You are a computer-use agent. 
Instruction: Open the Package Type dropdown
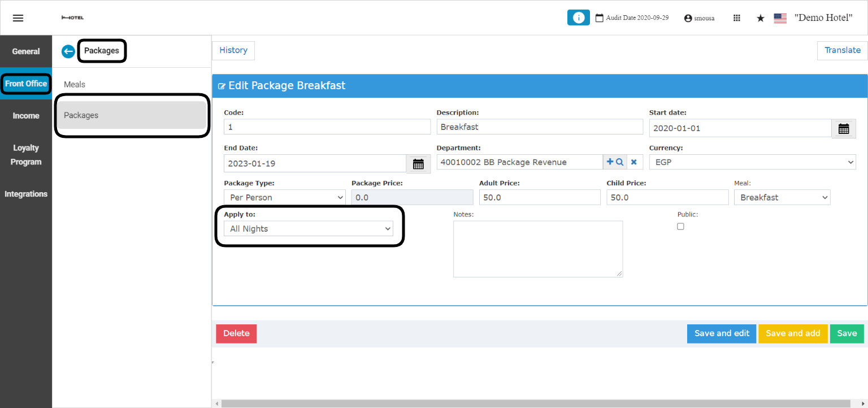coord(285,197)
